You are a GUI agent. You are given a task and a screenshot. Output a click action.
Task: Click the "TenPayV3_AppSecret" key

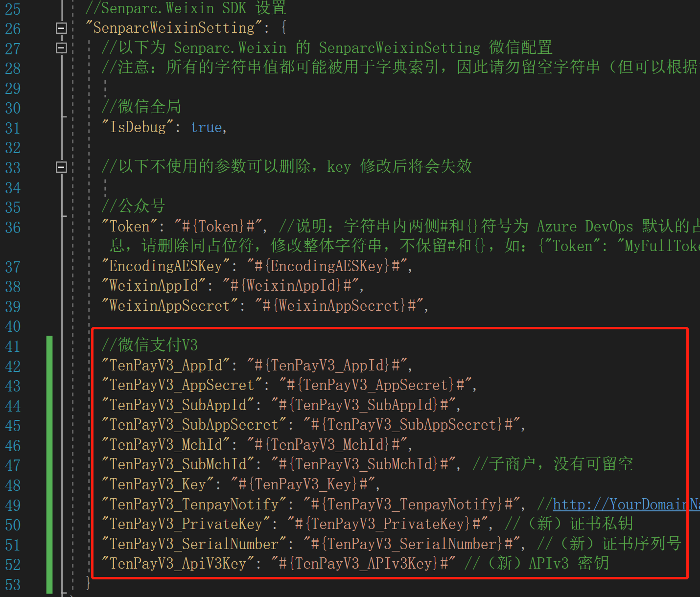[x=182, y=385]
